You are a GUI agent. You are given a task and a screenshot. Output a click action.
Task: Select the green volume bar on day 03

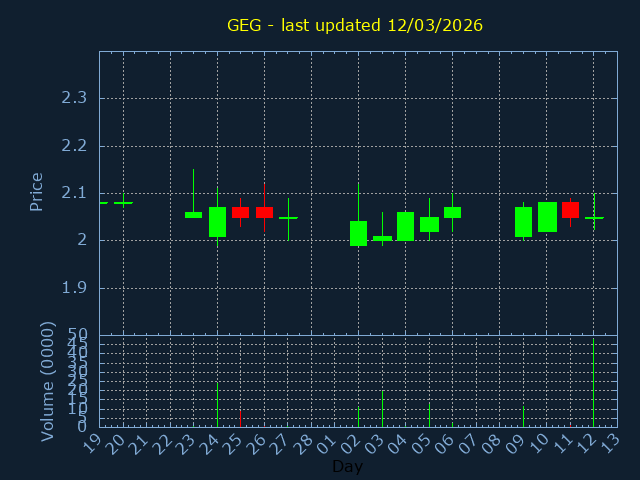[382, 408]
